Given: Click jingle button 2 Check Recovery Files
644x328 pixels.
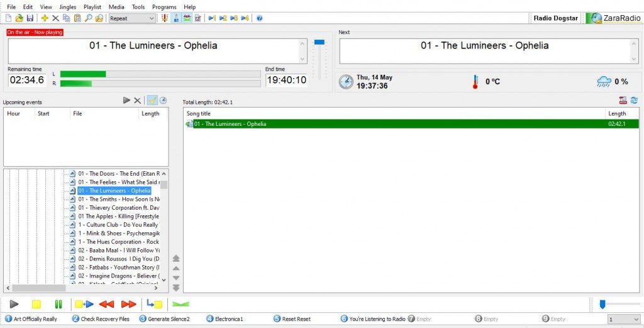Looking at the screenshot, I should pyautogui.click(x=101, y=319).
